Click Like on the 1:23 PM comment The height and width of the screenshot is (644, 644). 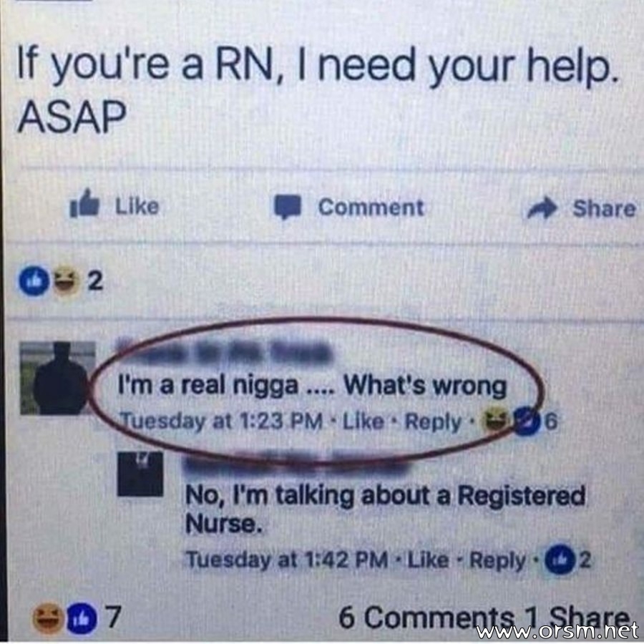[363, 421]
